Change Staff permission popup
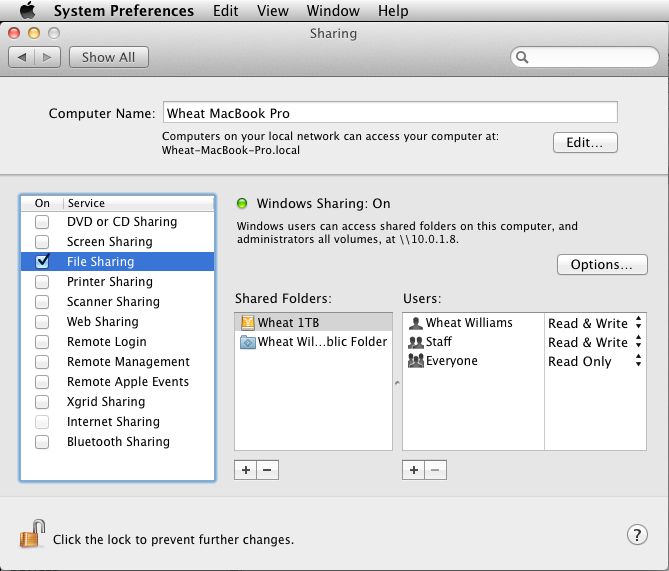The height and width of the screenshot is (571, 669). pyautogui.click(x=595, y=342)
